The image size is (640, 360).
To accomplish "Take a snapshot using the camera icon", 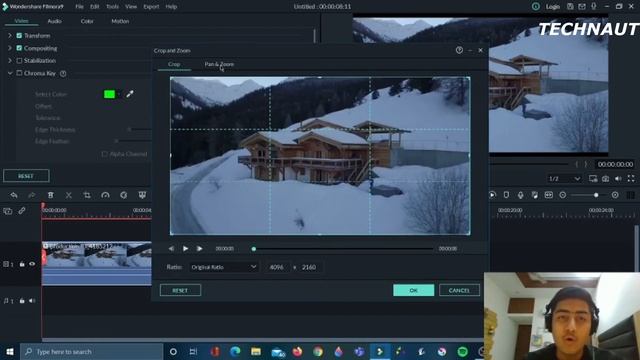I will click(x=606, y=179).
